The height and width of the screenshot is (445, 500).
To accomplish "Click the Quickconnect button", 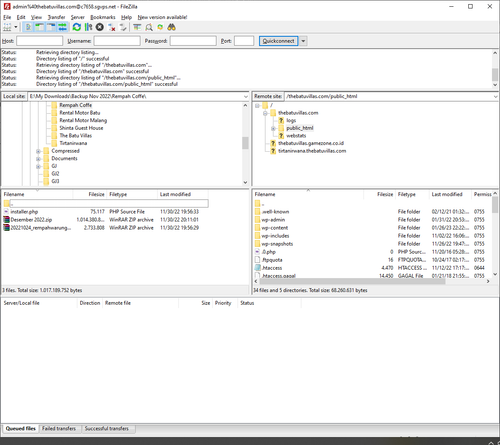I will click(279, 41).
